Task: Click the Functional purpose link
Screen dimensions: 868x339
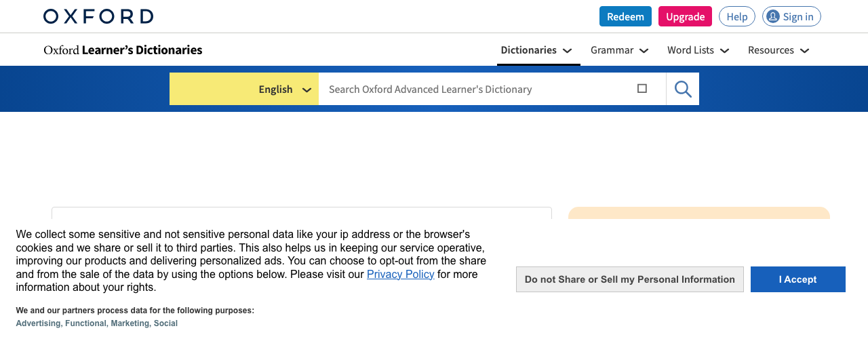Action: tap(86, 323)
